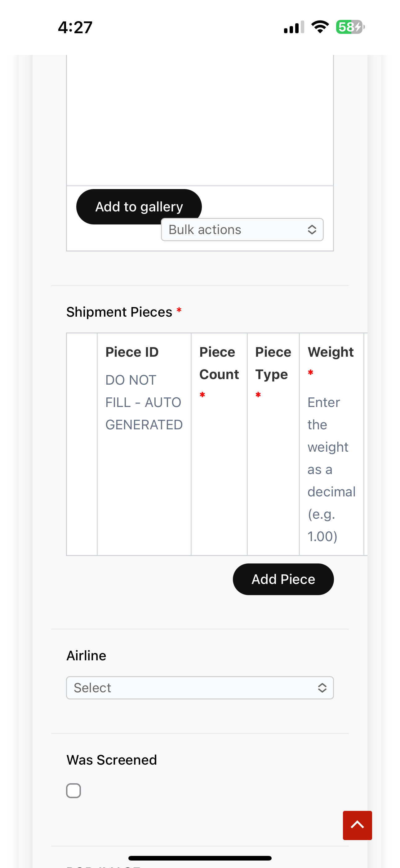Viewport: 400px width, 868px height.
Task: Tick the Was Screened checkbox
Action: coord(73,790)
